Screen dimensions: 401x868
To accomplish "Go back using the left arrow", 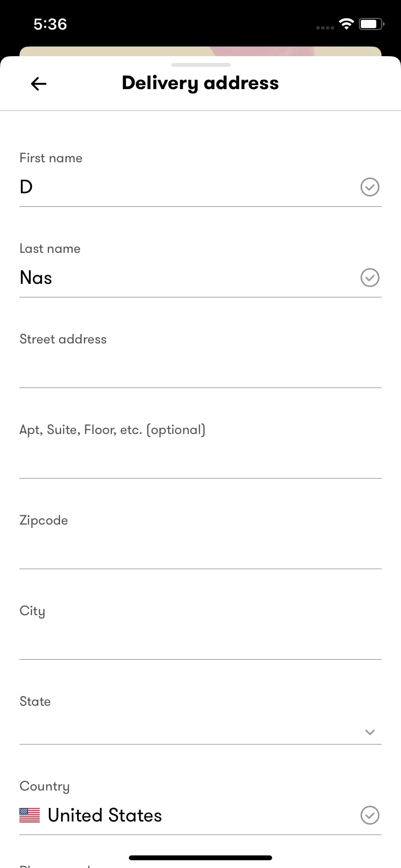I will [x=39, y=84].
